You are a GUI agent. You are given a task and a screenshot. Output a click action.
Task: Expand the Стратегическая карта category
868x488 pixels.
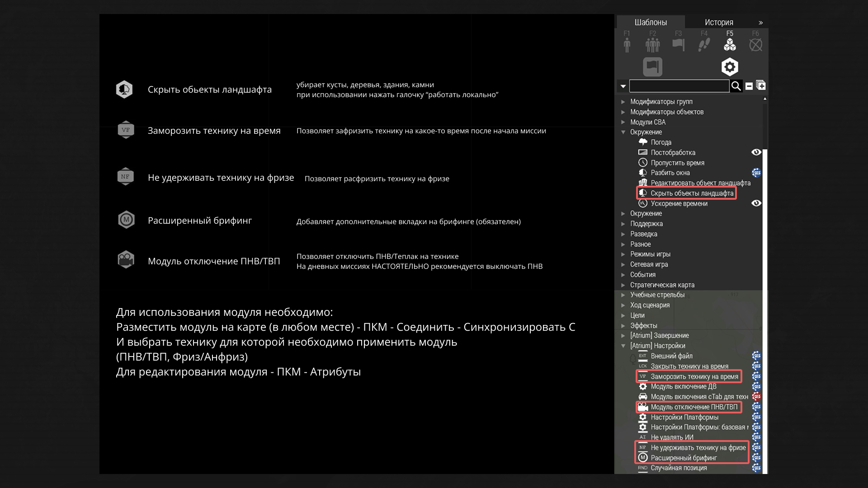pyautogui.click(x=623, y=285)
